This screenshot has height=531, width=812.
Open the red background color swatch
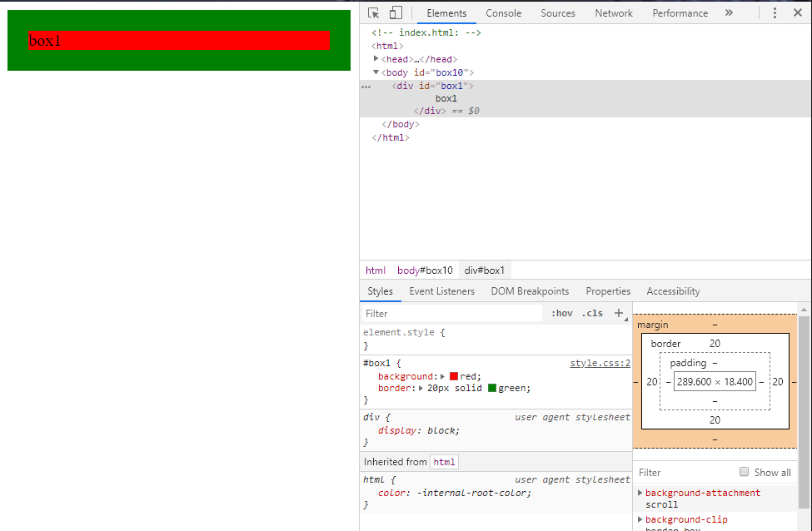(454, 376)
